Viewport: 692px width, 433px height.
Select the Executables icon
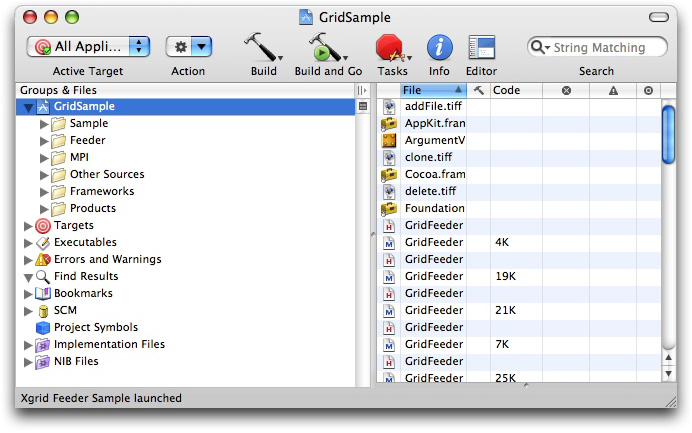[43, 243]
